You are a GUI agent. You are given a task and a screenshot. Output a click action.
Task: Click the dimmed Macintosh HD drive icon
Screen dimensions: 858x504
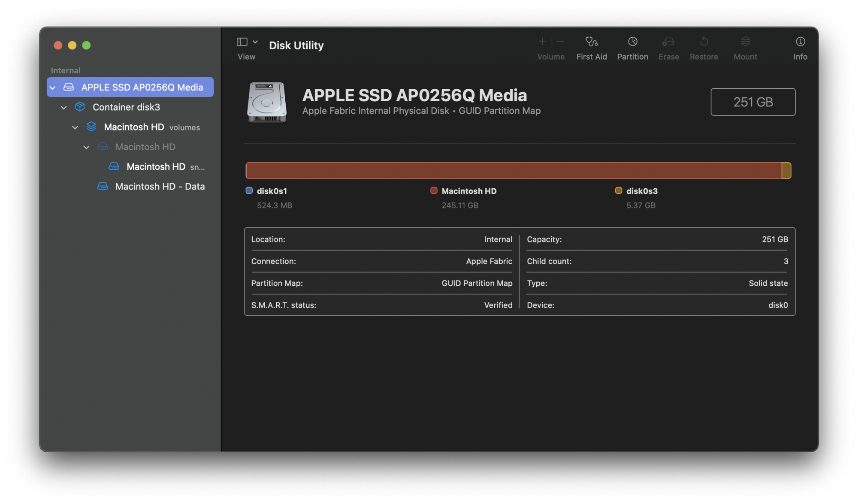103,147
